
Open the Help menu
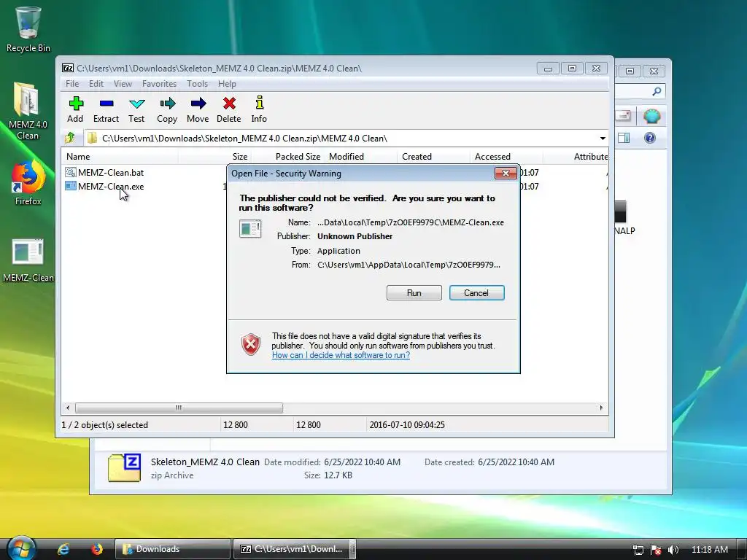227,84
